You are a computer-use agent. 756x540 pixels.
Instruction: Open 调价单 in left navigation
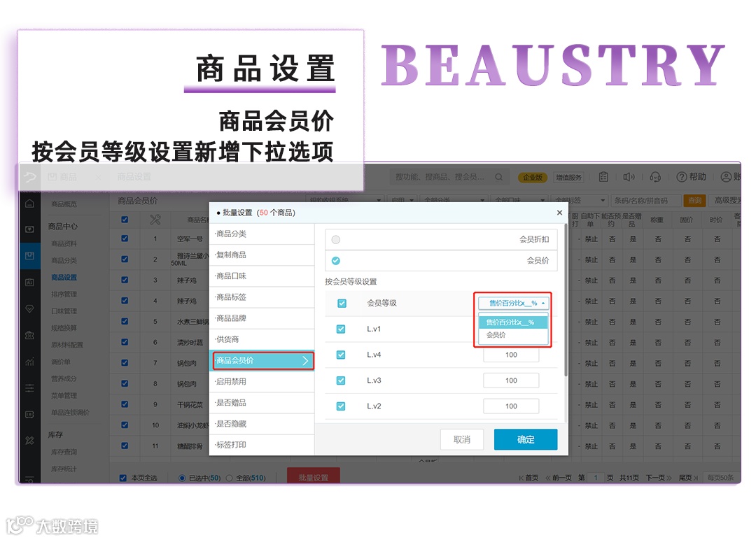[61, 362]
